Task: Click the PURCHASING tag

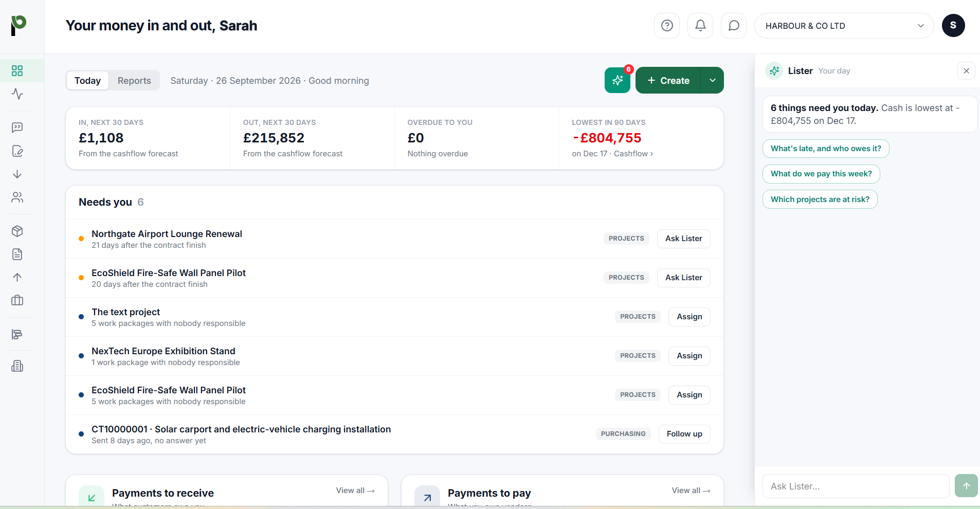Action: 623,434
